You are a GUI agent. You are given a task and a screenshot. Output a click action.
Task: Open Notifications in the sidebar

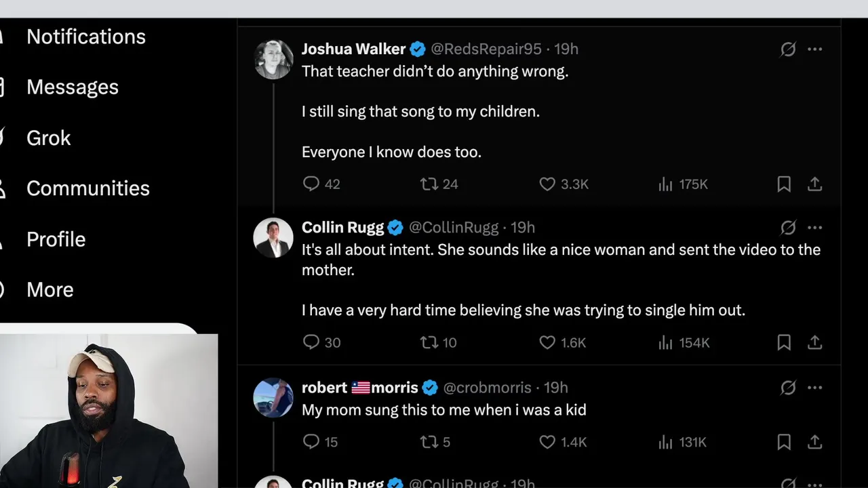click(85, 37)
